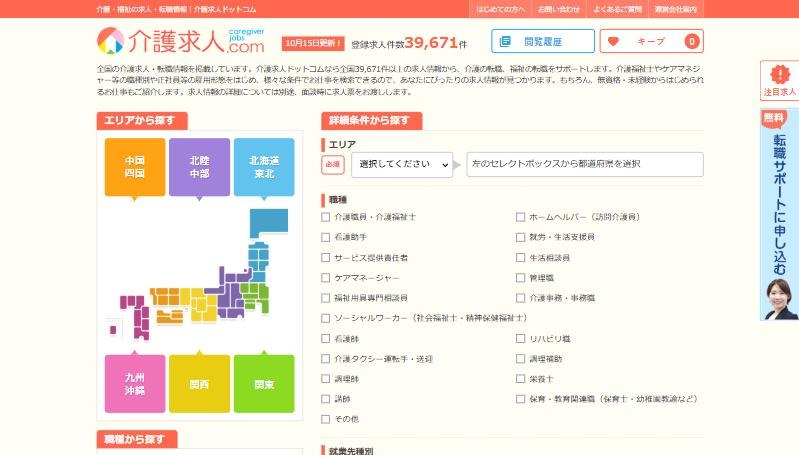The image size is (799, 455).
Task: Select the 北海道東北 area tile
Action: [264, 167]
